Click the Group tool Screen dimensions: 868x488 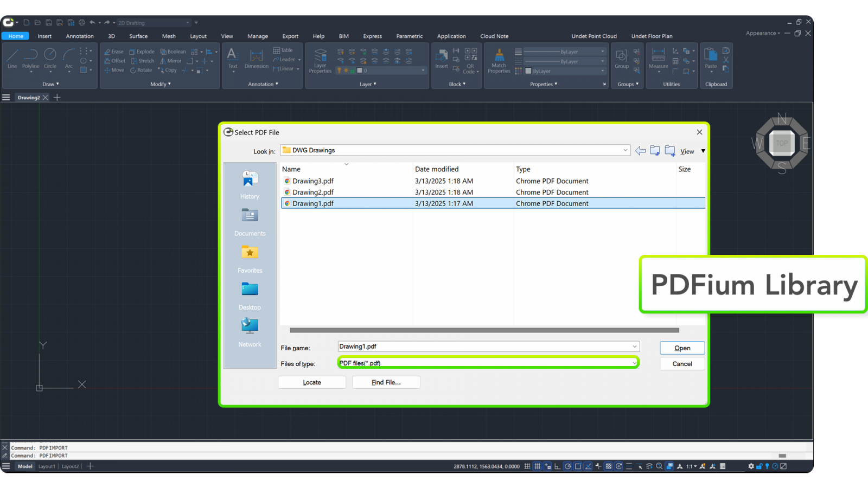(x=622, y=59)
